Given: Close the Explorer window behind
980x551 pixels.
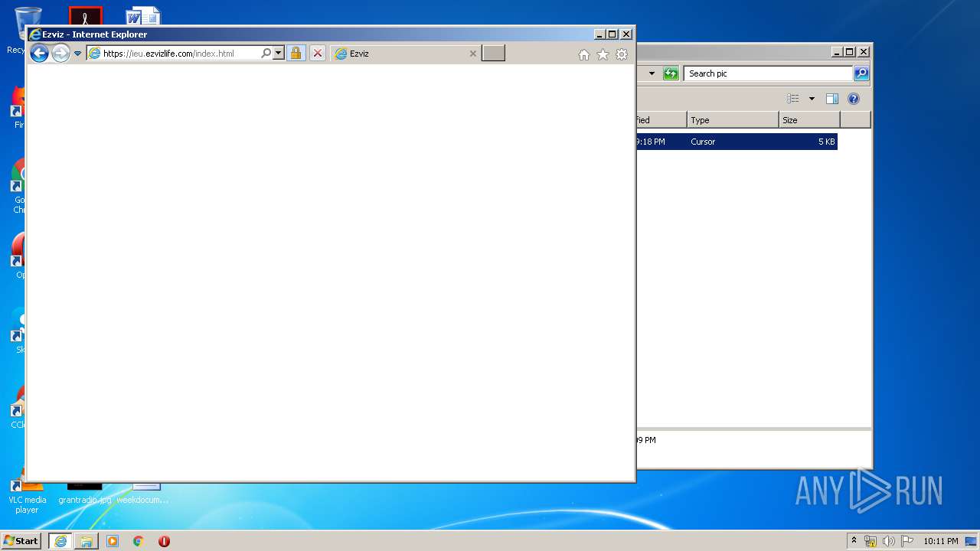Looking at the screenshot, I should click(864, 52).
